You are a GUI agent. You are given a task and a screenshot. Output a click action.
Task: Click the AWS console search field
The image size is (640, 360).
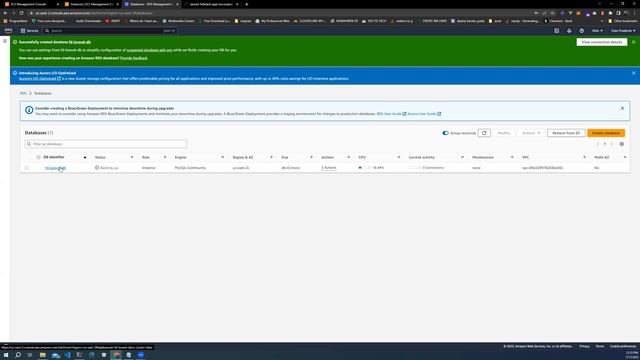110,31
